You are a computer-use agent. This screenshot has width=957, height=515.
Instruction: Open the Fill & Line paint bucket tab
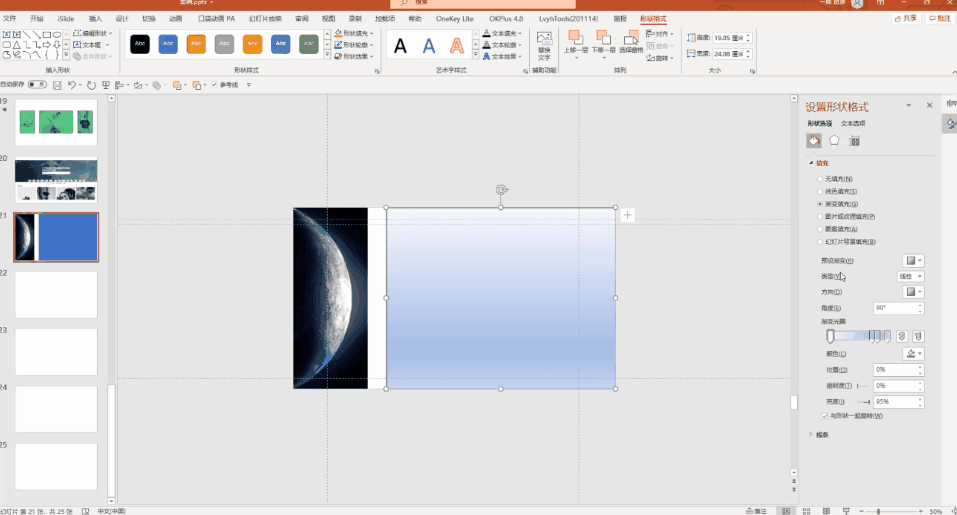click(x=814, y=141)
